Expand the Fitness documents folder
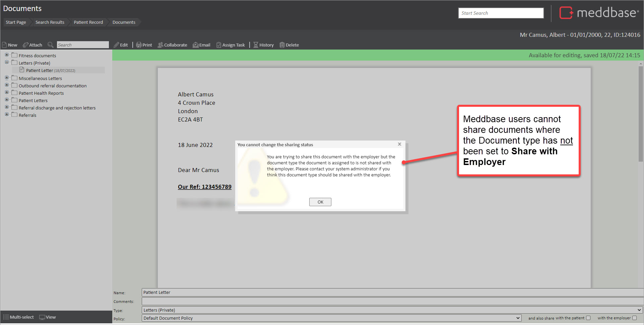 click(7, 55)
